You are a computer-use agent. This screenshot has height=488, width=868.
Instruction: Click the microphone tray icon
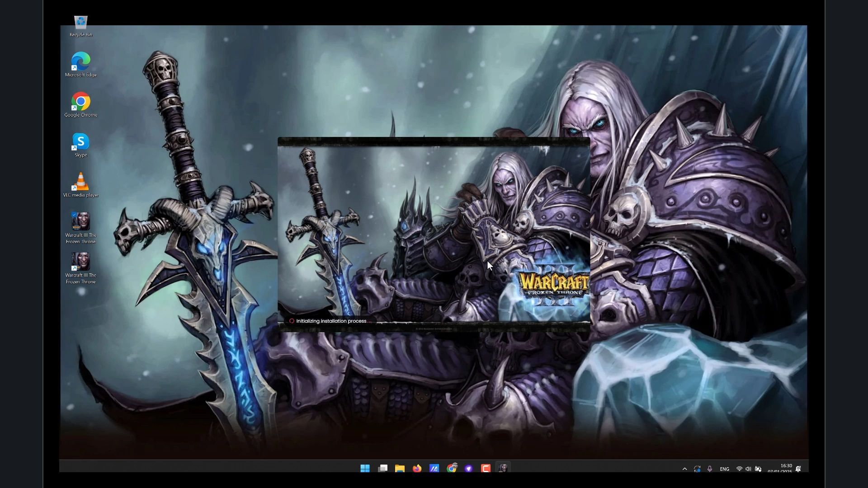click(710, 469)
